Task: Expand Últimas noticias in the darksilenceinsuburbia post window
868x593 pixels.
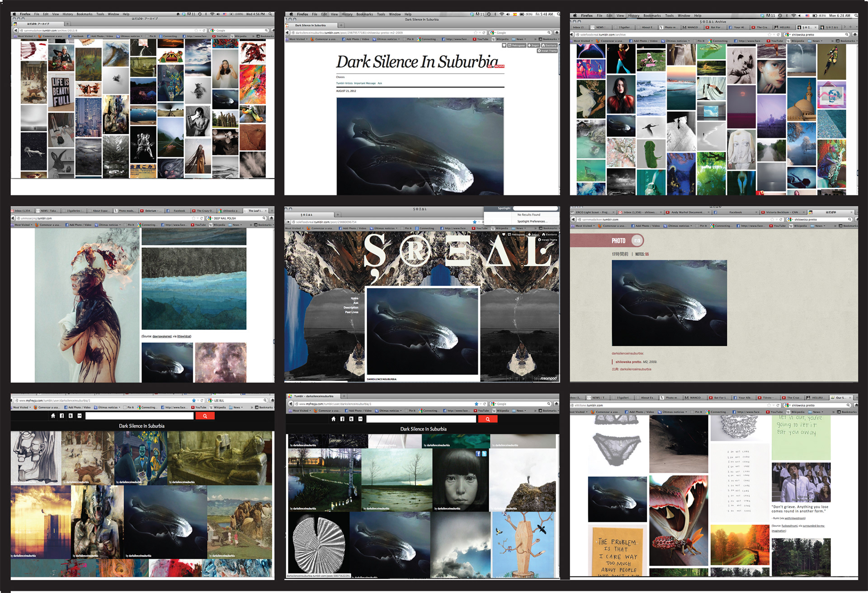Action: [387, 39]
